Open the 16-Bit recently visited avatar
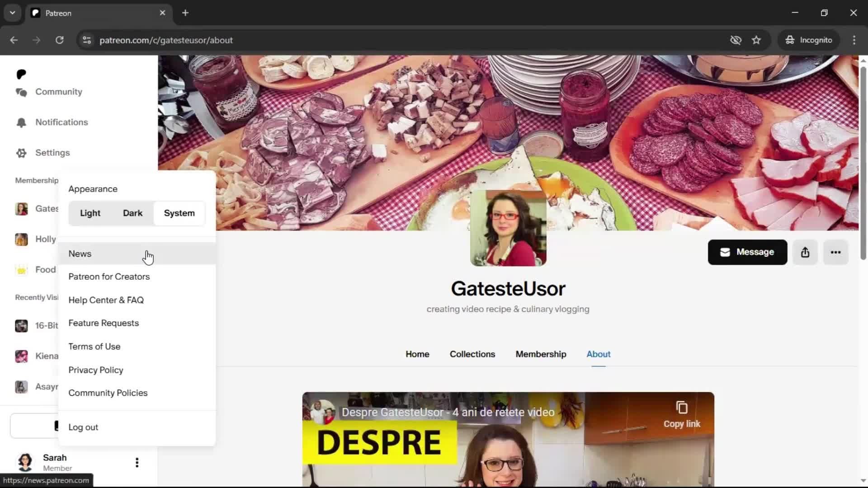Viewport: 868px width, 488px height. click(x=21, y=326)
